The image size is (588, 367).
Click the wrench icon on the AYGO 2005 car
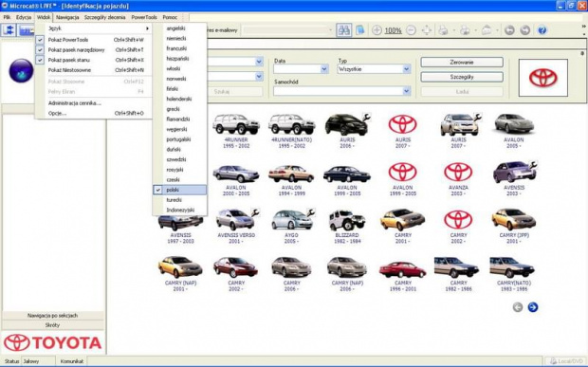[311, 212]
